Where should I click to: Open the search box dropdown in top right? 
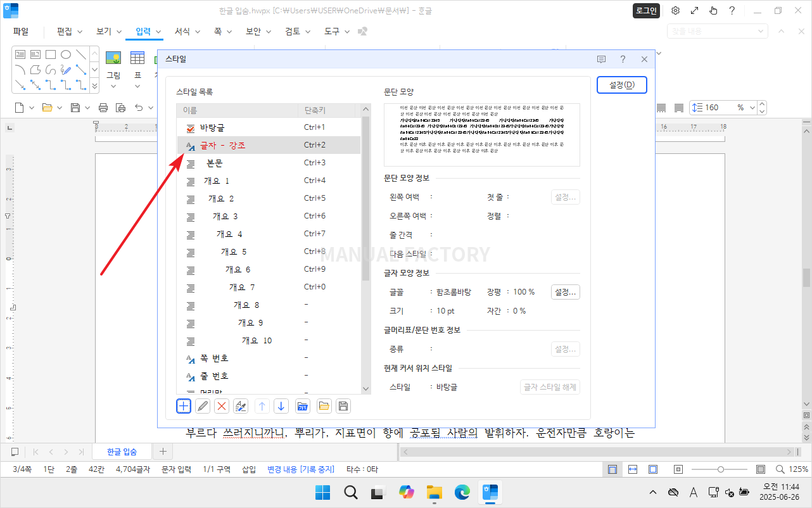(x=761, y=31)
